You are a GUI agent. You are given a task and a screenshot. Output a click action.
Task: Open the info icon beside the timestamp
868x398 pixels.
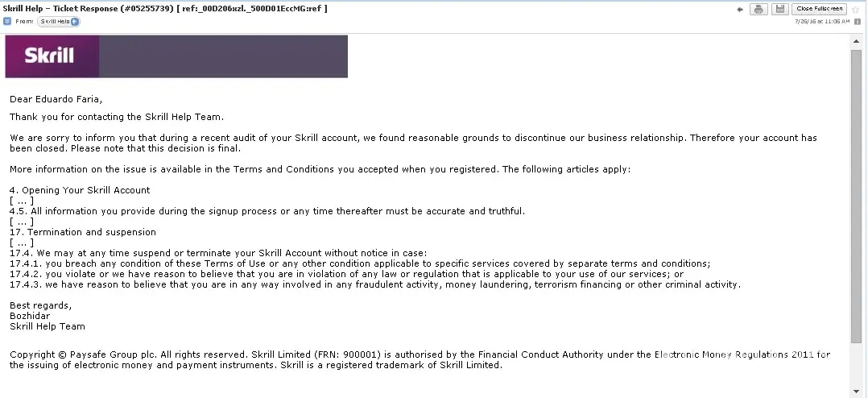857,22
